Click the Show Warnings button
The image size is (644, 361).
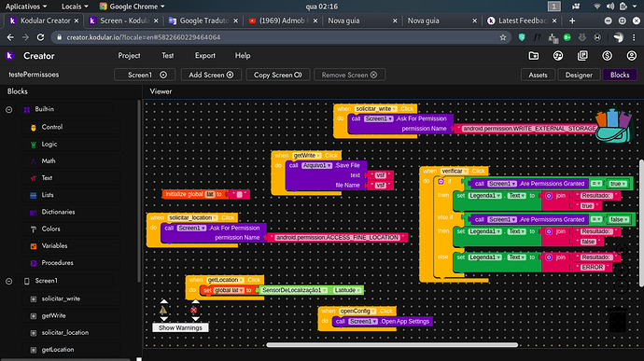pyautogui.click(x=180, y=327)
